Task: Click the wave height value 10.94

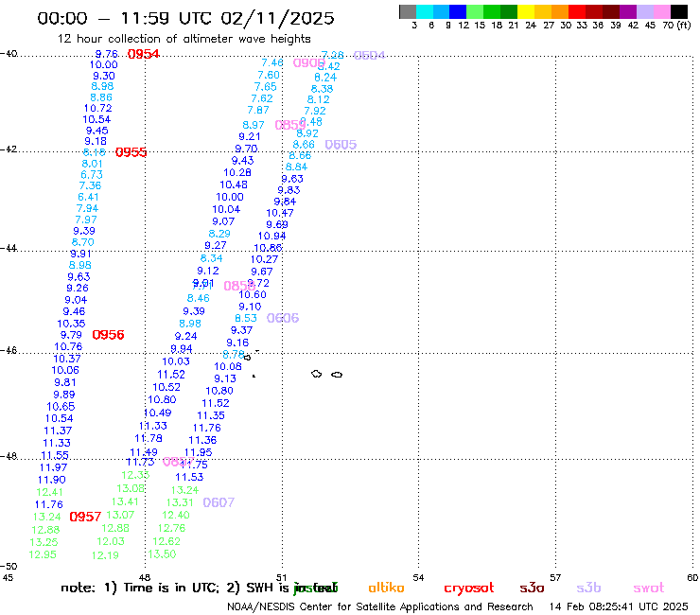Action: [x=271, y=236]
